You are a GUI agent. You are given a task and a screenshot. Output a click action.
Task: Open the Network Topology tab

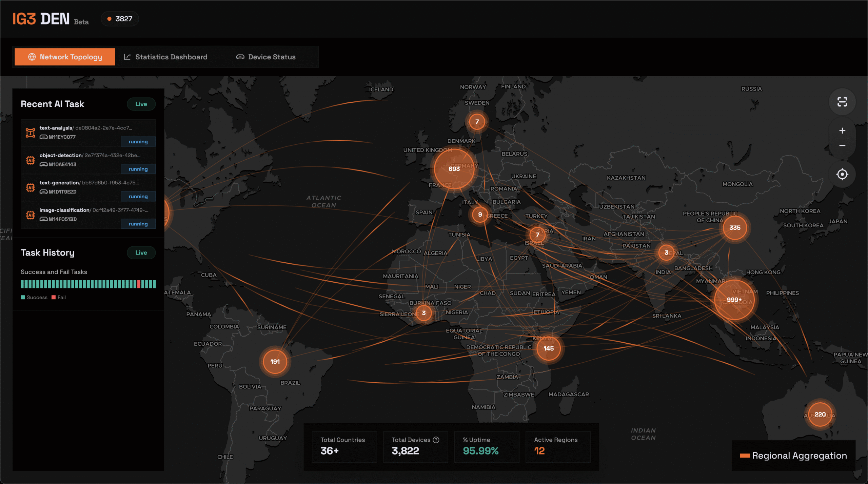point(65,57)
